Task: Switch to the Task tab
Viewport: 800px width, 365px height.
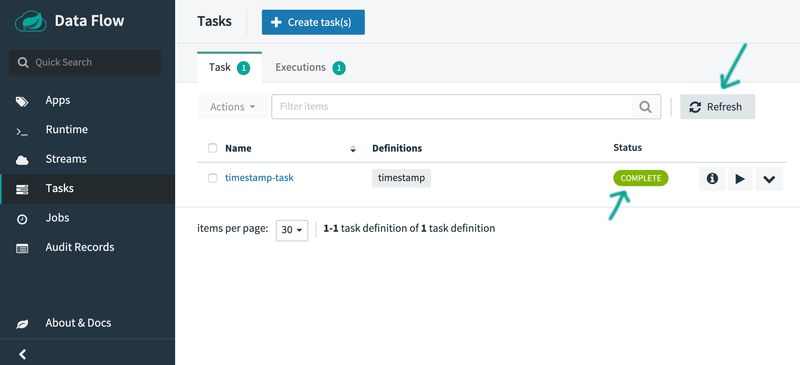Action: click(229, 67)
